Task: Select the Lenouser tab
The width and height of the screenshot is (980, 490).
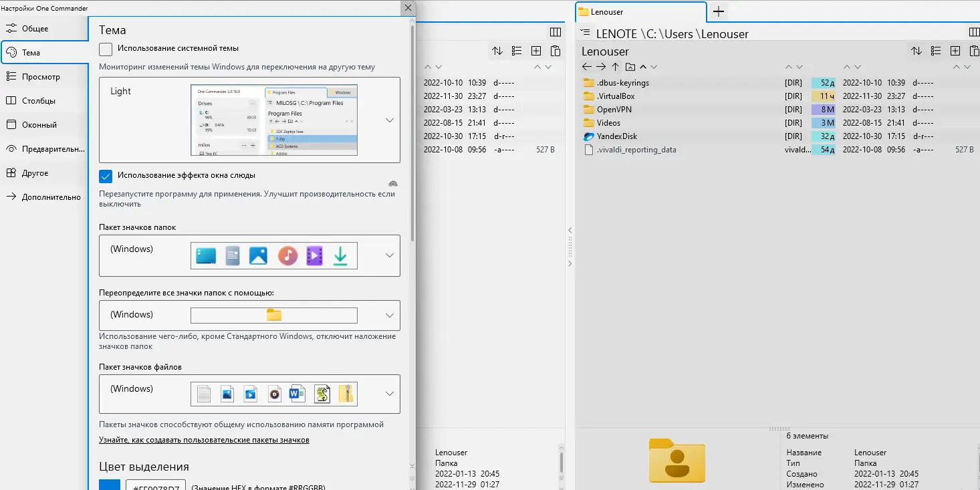Action: click(641, 12)
